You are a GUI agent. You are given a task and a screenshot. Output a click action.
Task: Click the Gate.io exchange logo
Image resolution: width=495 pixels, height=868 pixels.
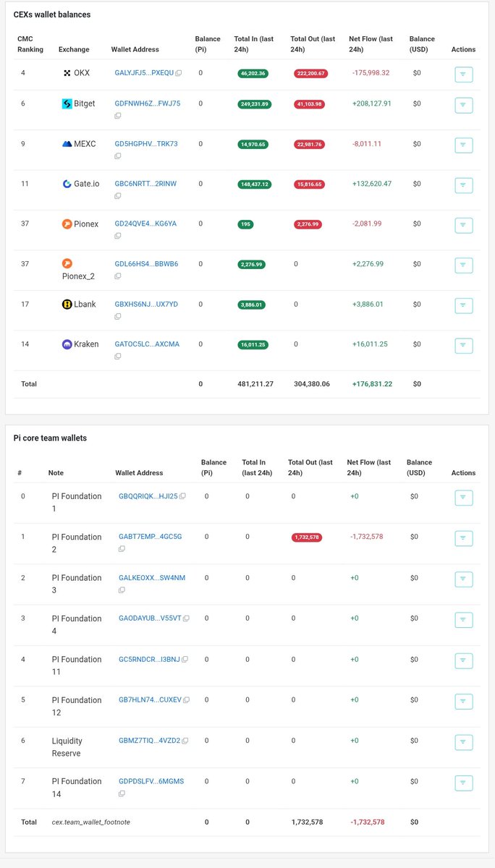pyautogui.click(x=67, y=184)
